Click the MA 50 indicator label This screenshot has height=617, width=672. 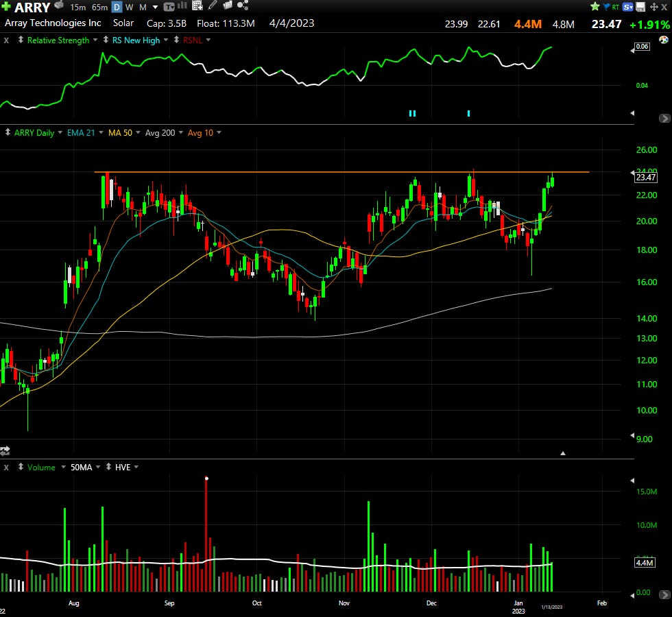pyautogui.click(x=120, y=133)
